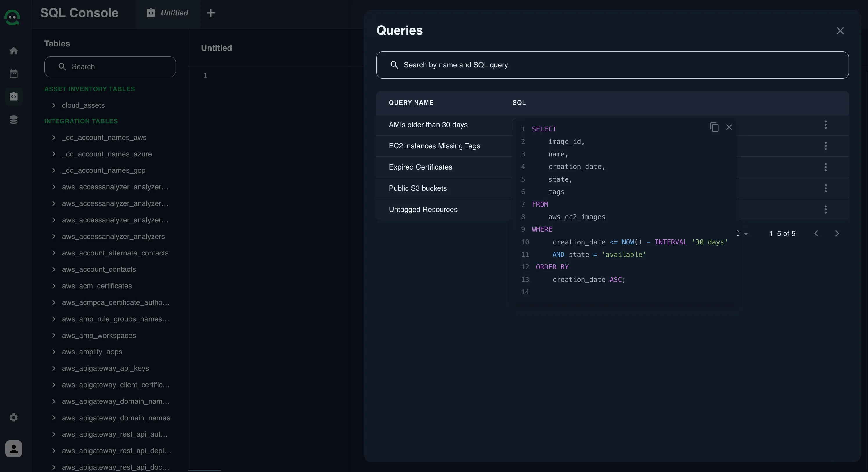Expand aws_acm_certificates table
The width and height of the screenshot is (868, 472).
pos(54,286)
